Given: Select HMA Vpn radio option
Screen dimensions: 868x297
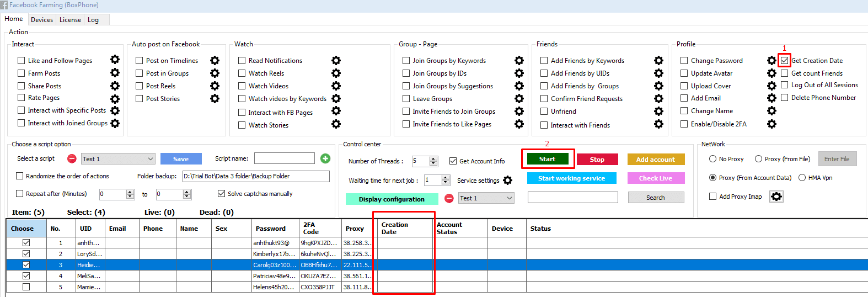Looking at the screenshot, I should tap(802, 177).
